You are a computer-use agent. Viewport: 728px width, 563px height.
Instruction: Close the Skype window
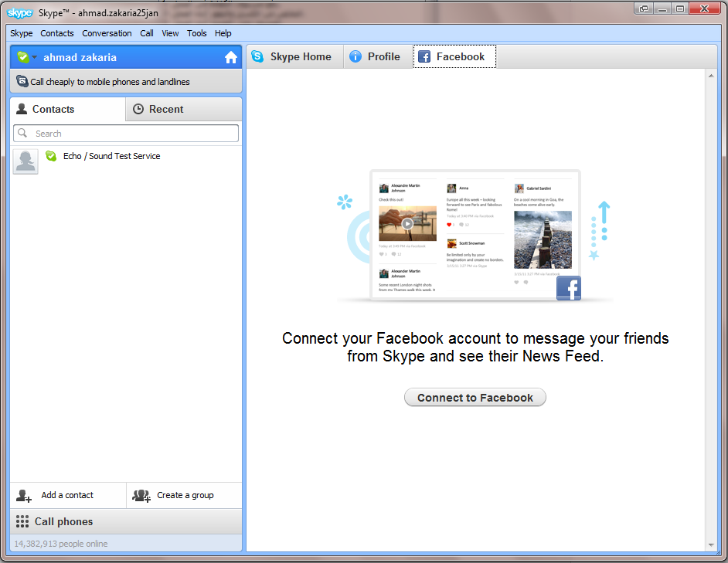(x=704, y=8)
